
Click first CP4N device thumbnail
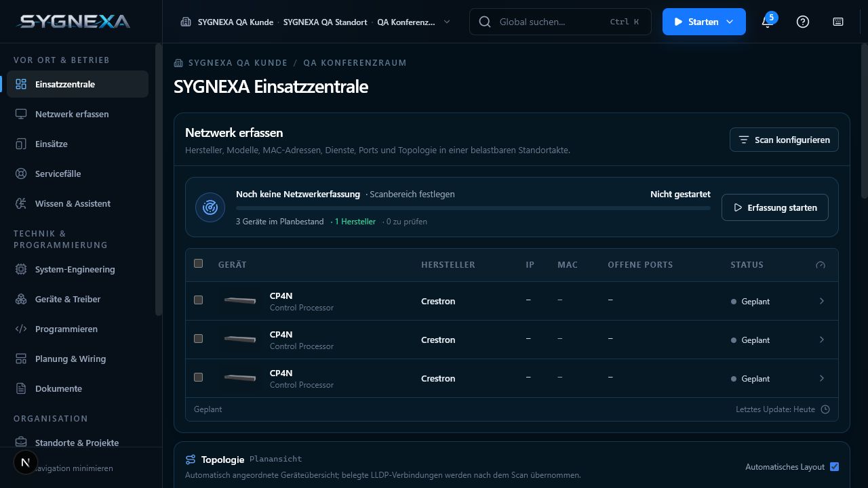point(240,301)
